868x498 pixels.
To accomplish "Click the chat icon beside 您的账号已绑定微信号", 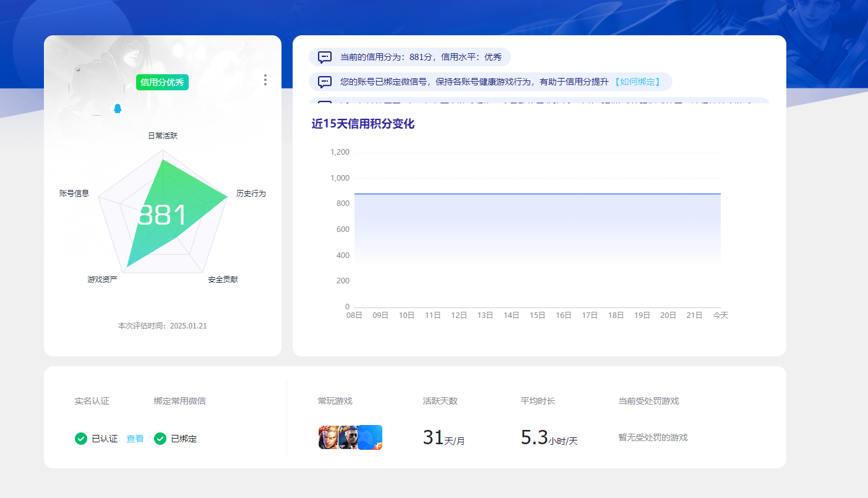I will tap(325, 82).
